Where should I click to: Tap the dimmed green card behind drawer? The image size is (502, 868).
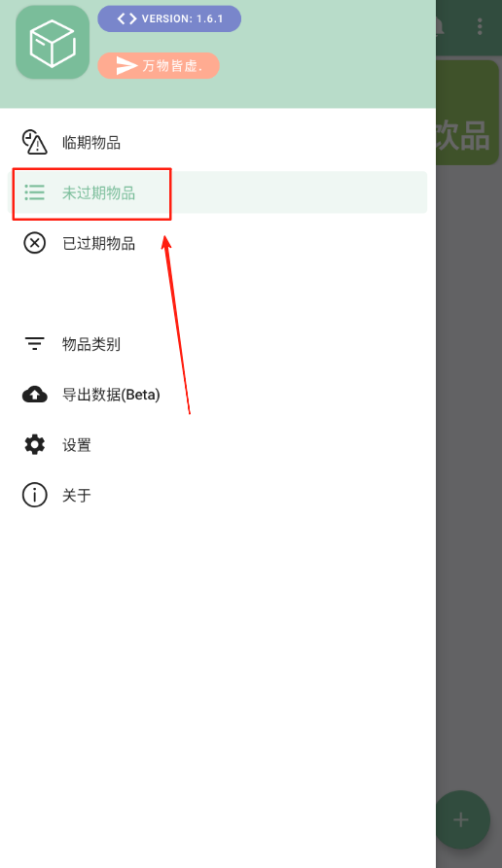(467, 113)
